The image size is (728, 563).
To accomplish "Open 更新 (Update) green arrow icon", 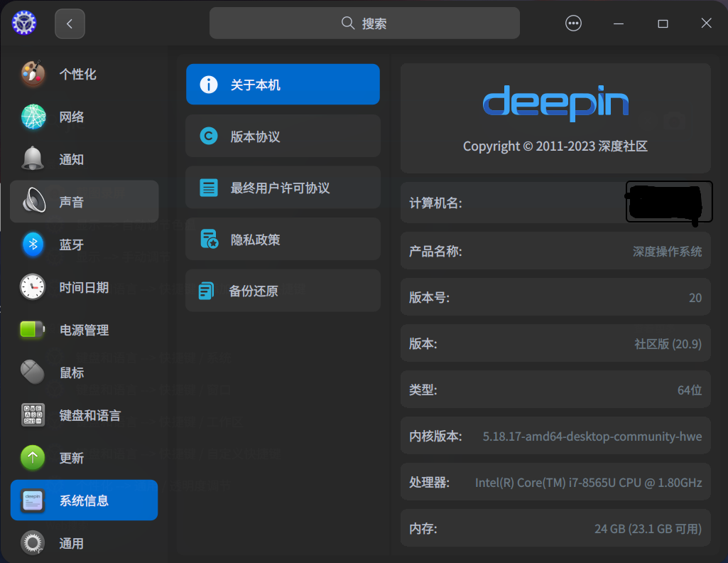I will [33, 457].
